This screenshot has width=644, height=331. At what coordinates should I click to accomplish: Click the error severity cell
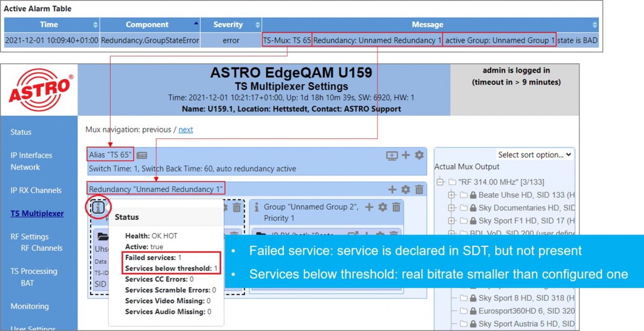click(231, 40)
